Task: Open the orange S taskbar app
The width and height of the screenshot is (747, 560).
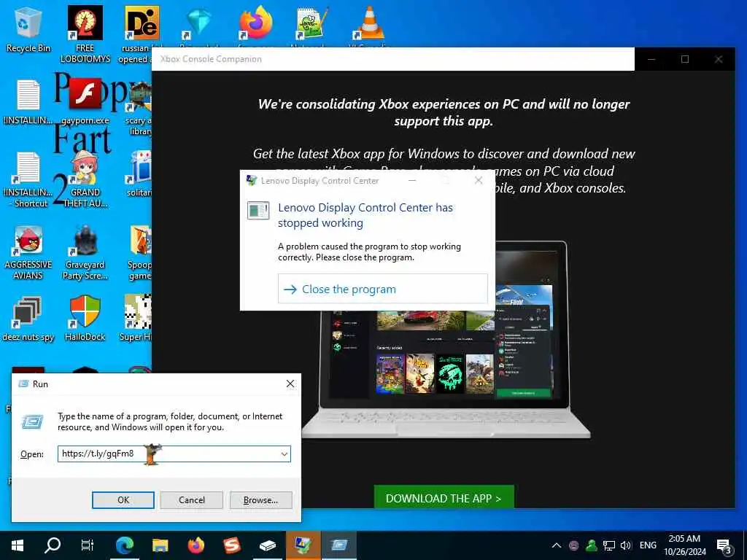Action: coord(231,545)
